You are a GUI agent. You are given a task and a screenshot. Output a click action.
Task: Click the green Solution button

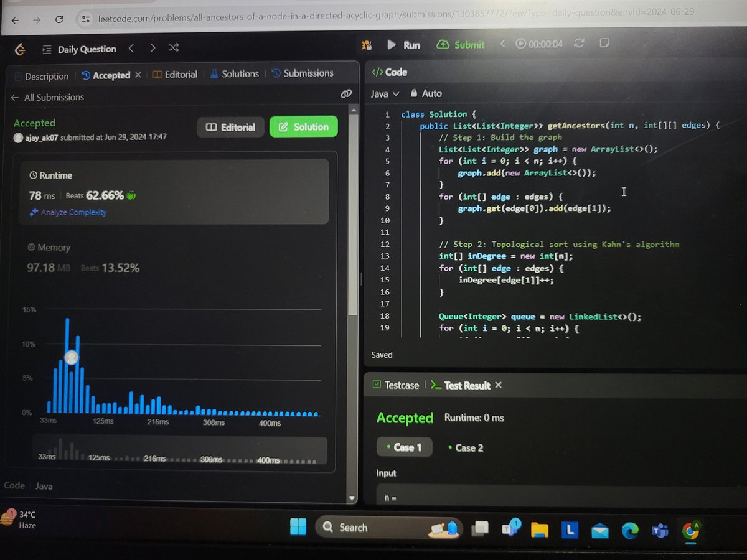point(304,126)
